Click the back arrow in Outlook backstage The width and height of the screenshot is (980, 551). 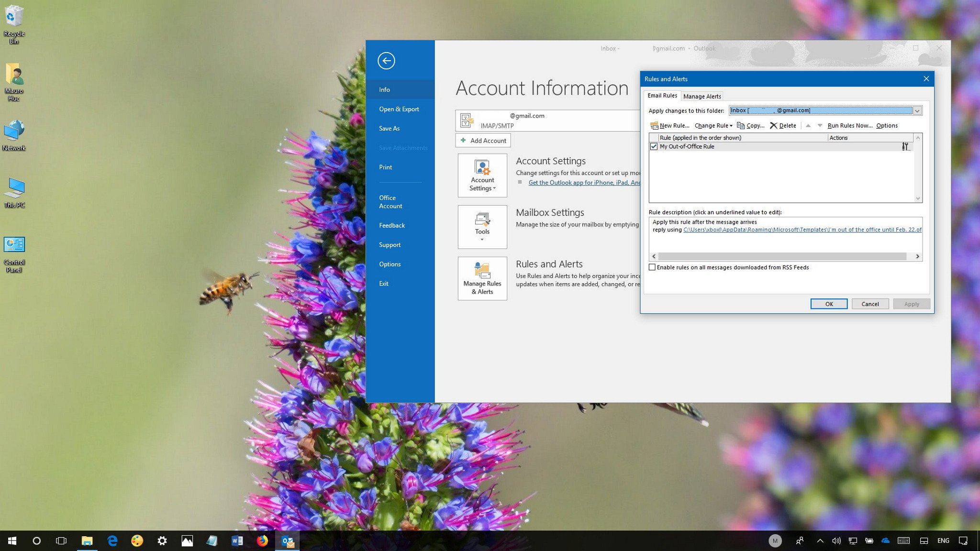tap(386, 61)
